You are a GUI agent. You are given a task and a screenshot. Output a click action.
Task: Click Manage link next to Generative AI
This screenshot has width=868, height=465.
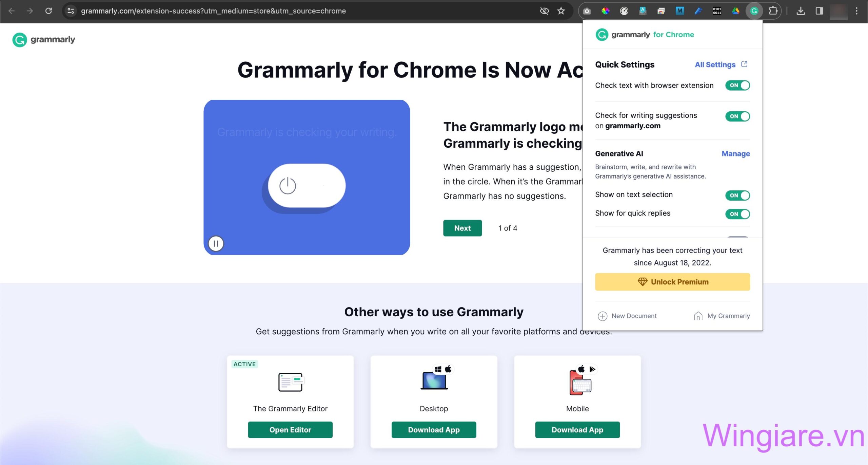click(x=736, y=153)
